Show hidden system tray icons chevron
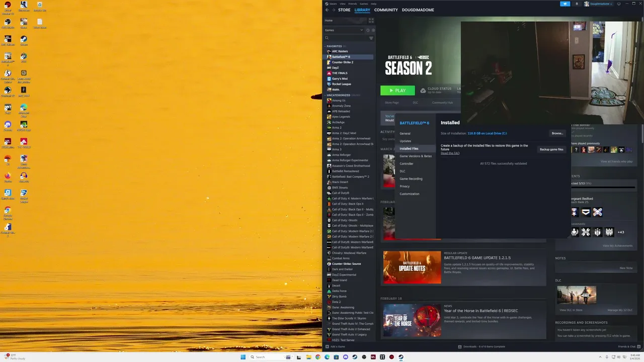 point(601,357)
